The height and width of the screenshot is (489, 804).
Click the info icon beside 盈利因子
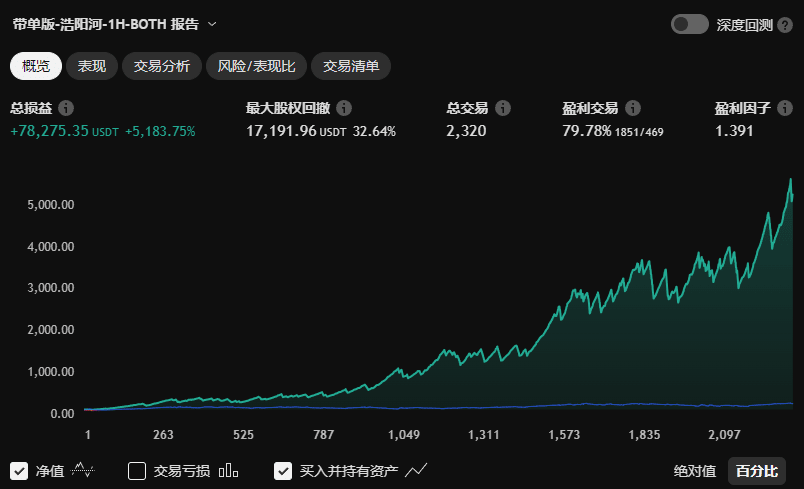785,108
